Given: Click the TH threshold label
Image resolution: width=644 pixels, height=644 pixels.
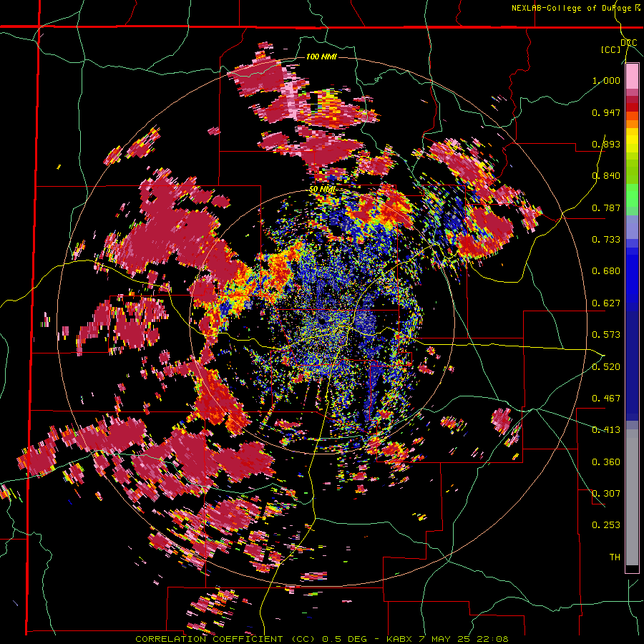Looking at the screenshot, I should coord(615,557).
